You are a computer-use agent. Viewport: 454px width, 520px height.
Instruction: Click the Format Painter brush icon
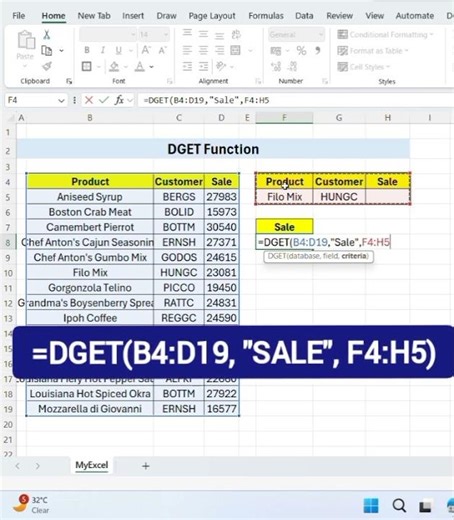tap(47, 66)
